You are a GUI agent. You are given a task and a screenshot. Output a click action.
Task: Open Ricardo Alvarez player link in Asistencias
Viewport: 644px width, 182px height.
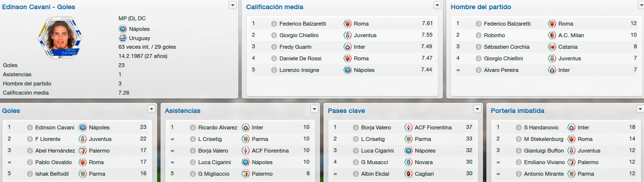click(218, 127)
